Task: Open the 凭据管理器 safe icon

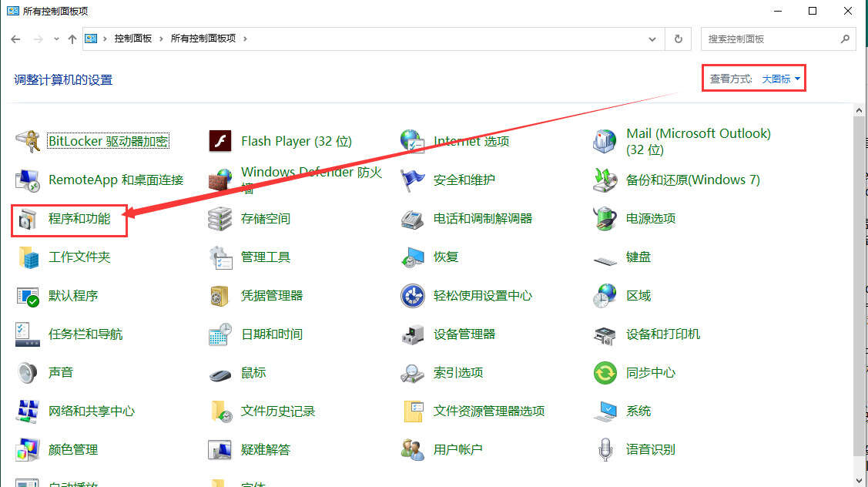Action: [x=220, y=296]
